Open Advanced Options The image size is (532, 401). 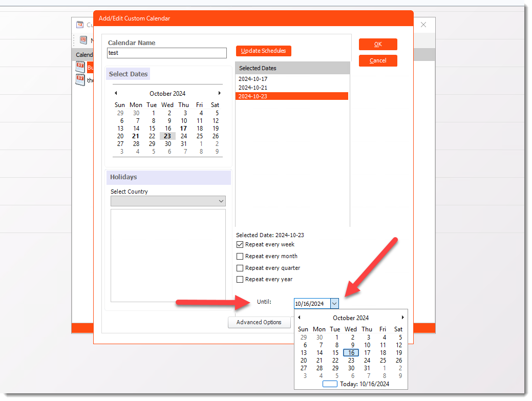(259, 322)
